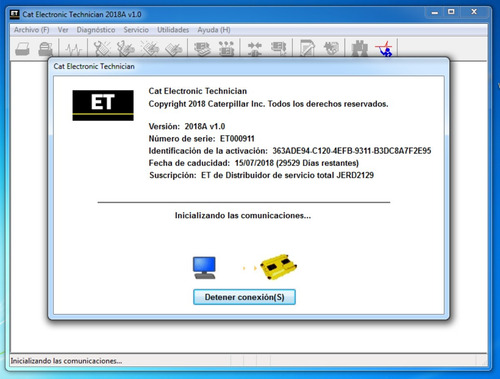The height and width of the screenshot is (379, 500).
Task: Click the version 2018A v1.0 text
Action: coord(205,126)
